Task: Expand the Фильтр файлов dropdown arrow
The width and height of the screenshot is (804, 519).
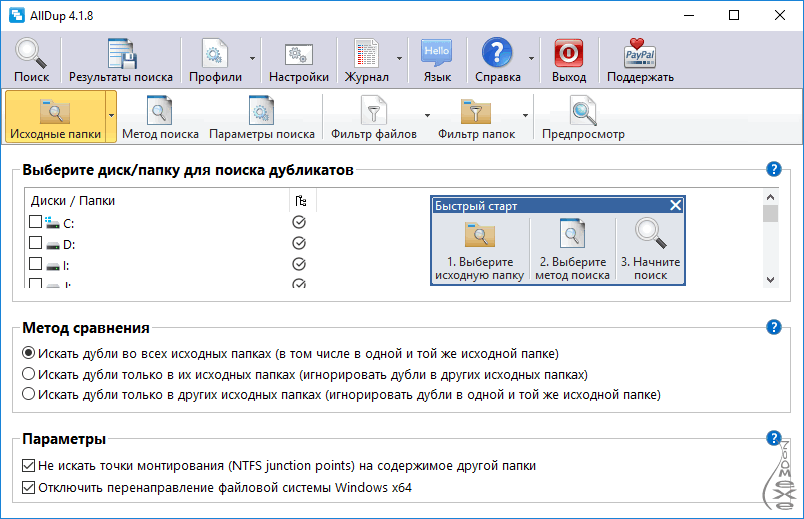Action: (x=428, y=116)
